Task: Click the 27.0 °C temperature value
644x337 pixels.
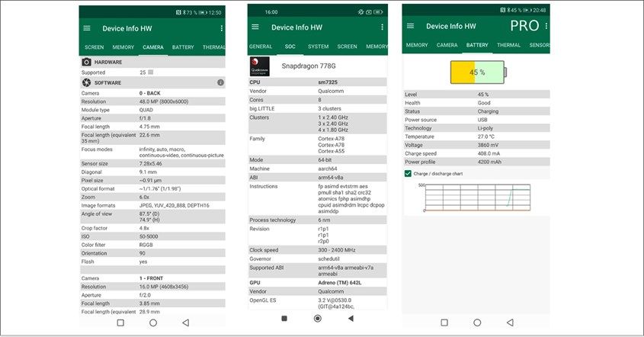Action: point(486,136)
